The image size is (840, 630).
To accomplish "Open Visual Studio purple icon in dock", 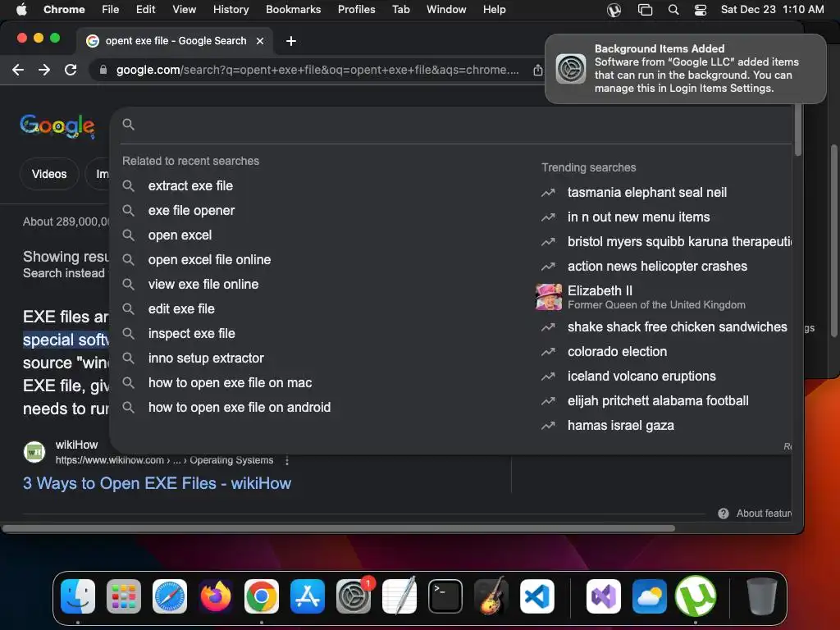I will pyautogui.click(x=604, y=596).
